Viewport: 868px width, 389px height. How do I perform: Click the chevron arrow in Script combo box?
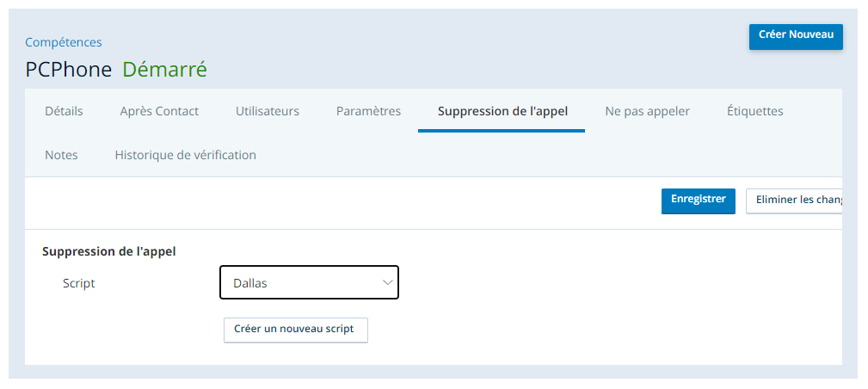(x=387, y=282)
